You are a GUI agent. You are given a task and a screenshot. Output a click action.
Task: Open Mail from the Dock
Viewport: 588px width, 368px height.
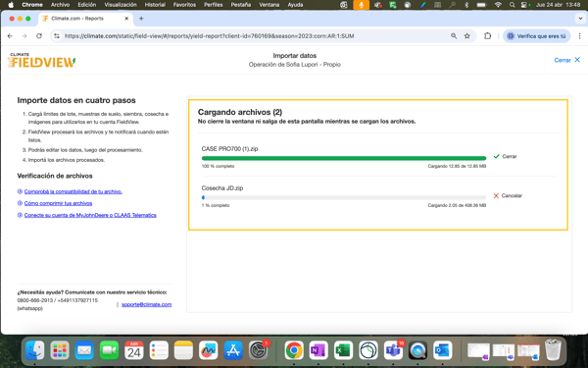pyautogui.click(x=84, y=350)
